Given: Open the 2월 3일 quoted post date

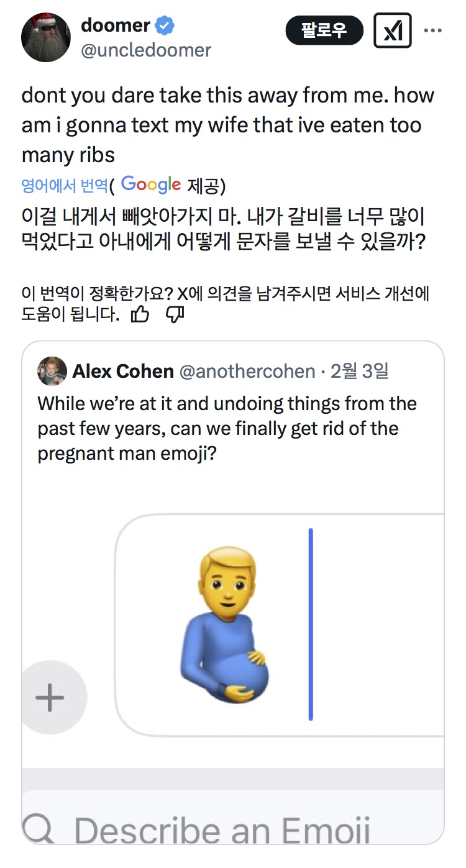Looking at the screenshot, I should click(359, 372).
